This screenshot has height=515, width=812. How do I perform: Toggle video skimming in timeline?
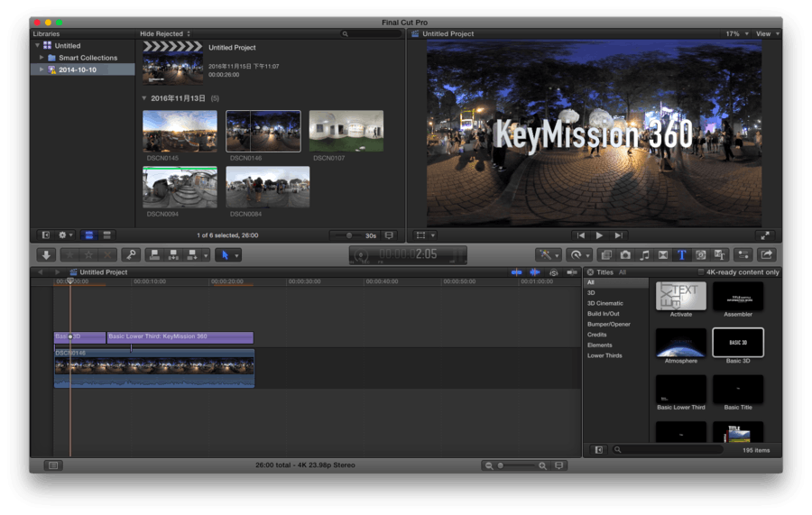point(516,272)
